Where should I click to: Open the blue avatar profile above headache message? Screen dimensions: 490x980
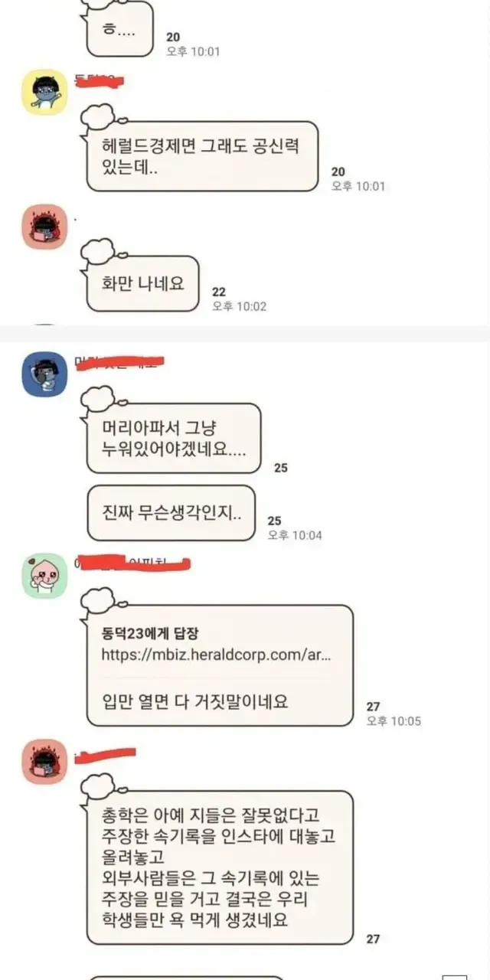(x=44, y=374)
